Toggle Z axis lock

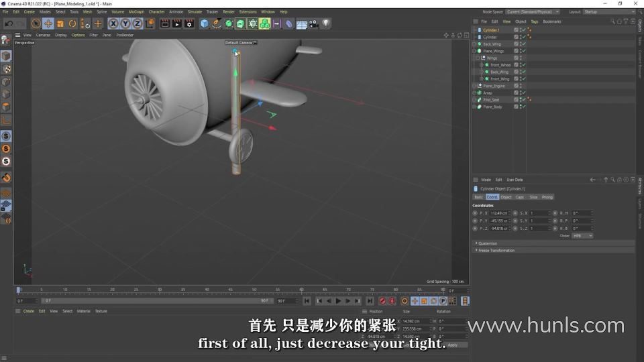click(137, 24)
